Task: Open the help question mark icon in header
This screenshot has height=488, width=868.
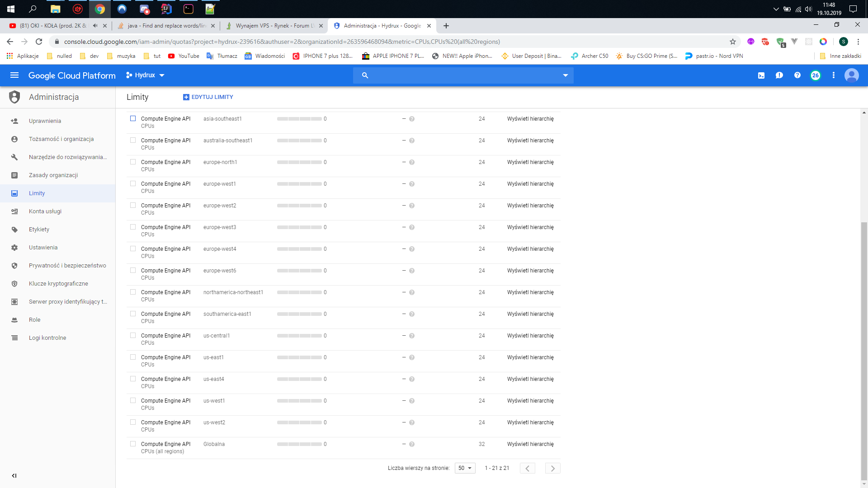Action: pos(797,75)
